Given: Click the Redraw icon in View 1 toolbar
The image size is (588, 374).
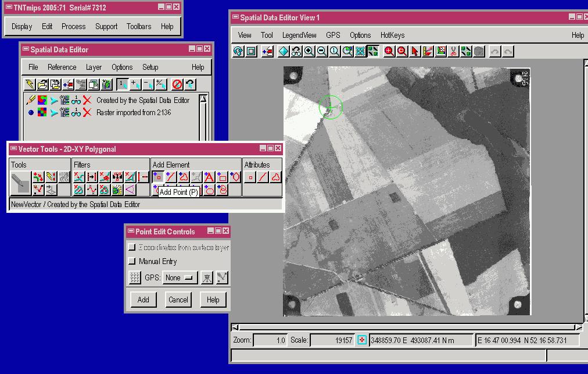Looking at the screenshot, I should [238, 51].
